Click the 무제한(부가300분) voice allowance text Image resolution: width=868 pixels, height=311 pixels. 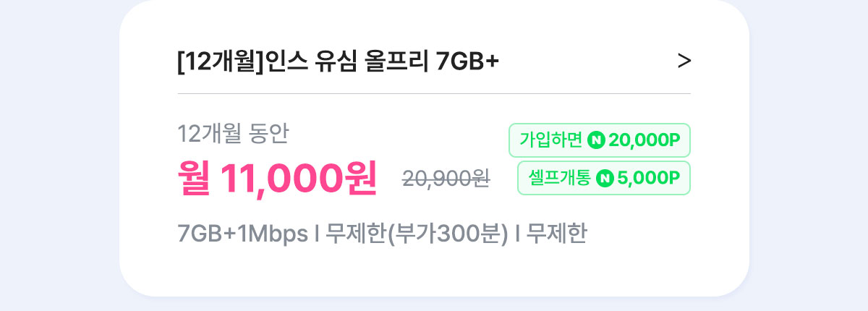tap(417, 234)
